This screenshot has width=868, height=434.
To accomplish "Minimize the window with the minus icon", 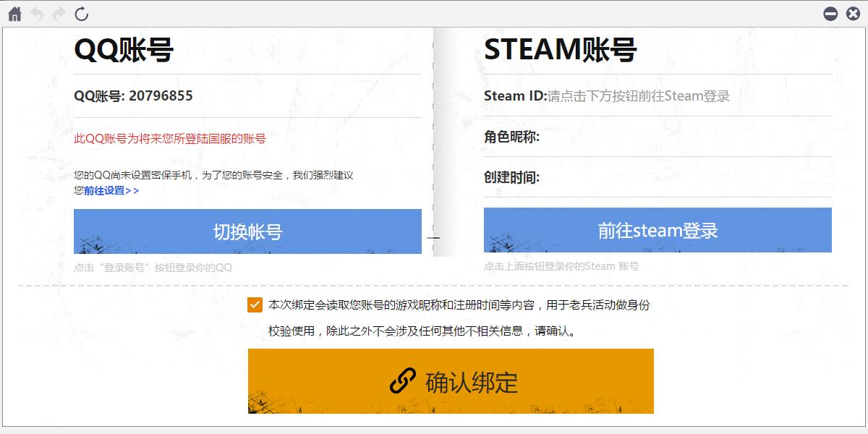I will point(830,13).
